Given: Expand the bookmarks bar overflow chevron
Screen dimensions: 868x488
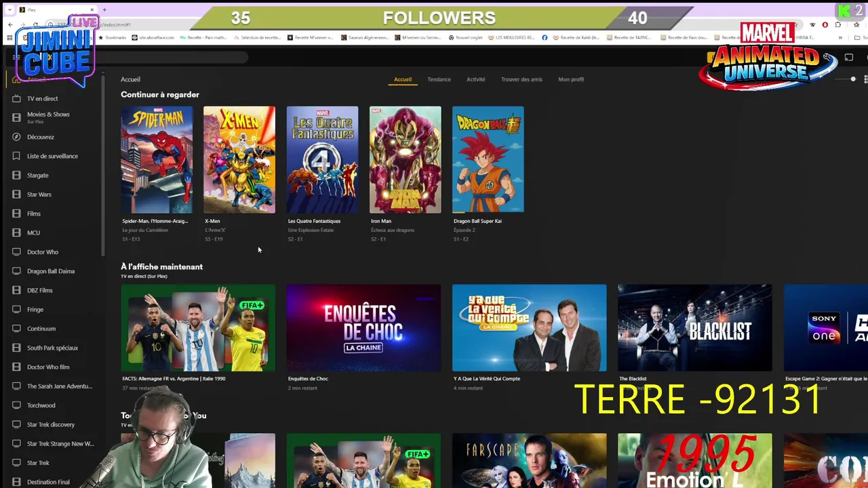Looking at the screenshot, I should [840, 38].
